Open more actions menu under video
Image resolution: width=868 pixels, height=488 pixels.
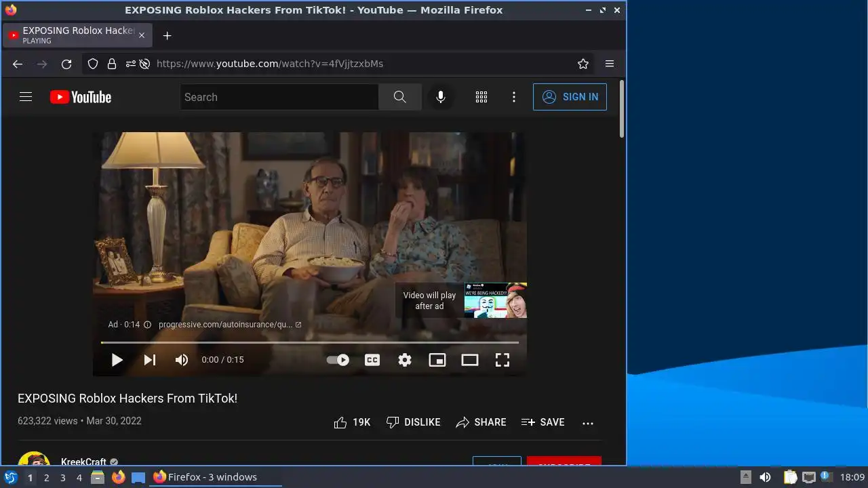[x=588, y=423]
